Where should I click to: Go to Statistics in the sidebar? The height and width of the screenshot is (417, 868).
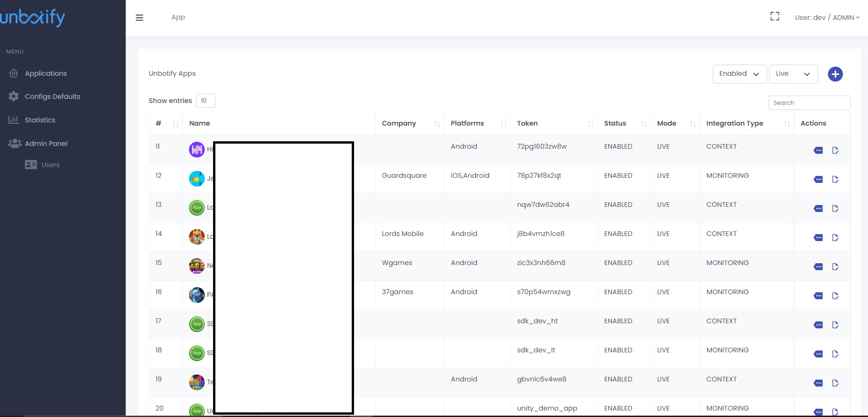(40, 120)
